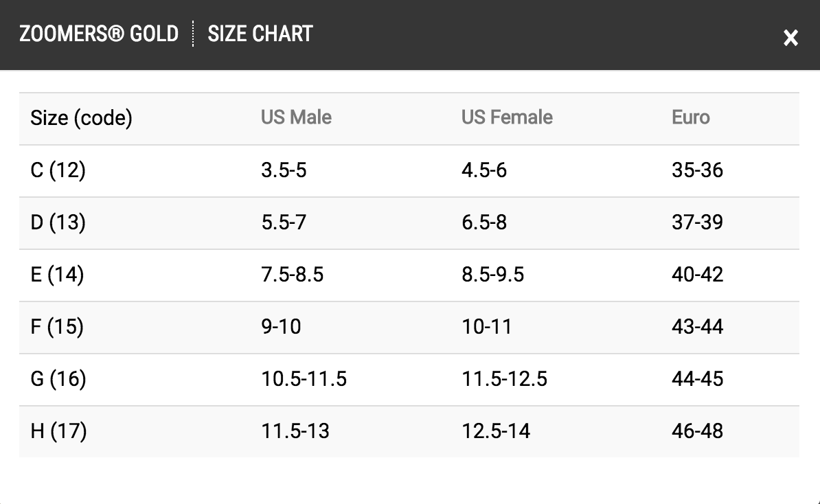Select the US Male column header
Screen dimensions: 820x504
click(296, 117)
